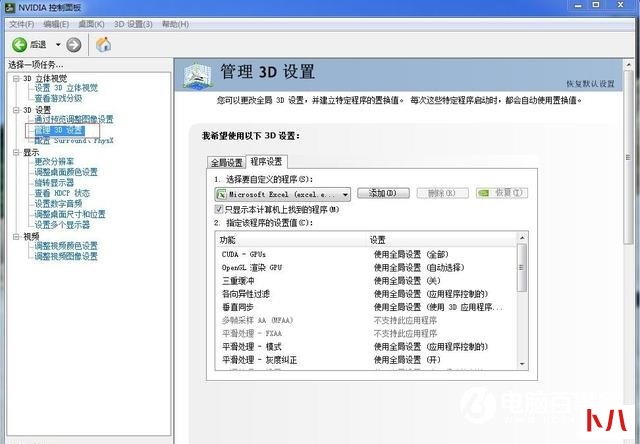Open the 文件(F) menu
The image size is (640, 444).
coord(21,24)
